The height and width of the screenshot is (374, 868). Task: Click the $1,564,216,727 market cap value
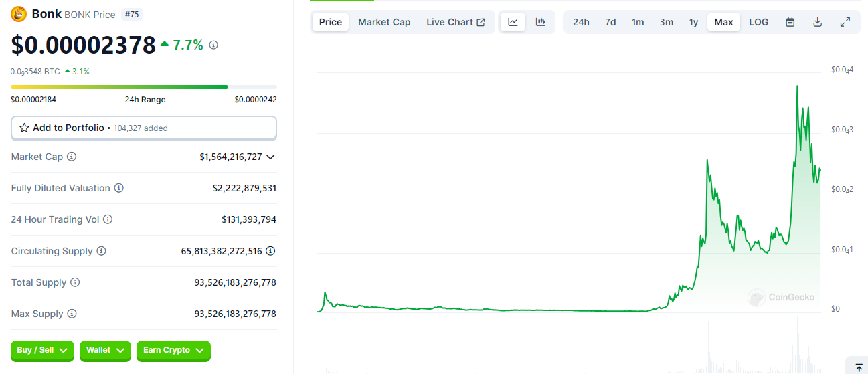[x=231, y=157]
